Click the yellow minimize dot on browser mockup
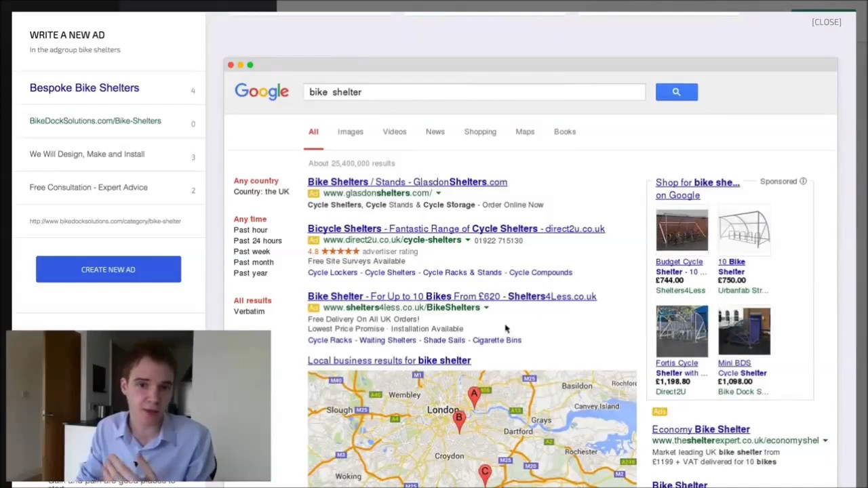Screen dimensions: 868x488 tap(240, 65)
